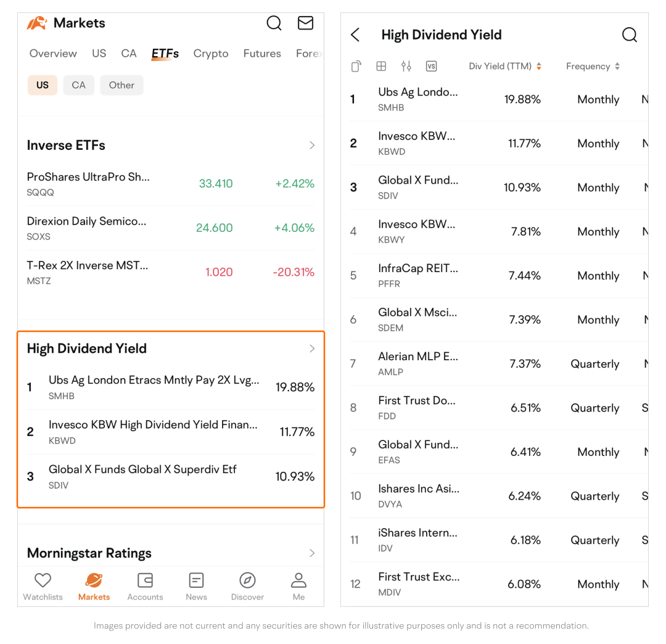Click the VS compare icon
Viewport: 666px width, 644px height.
431,67
